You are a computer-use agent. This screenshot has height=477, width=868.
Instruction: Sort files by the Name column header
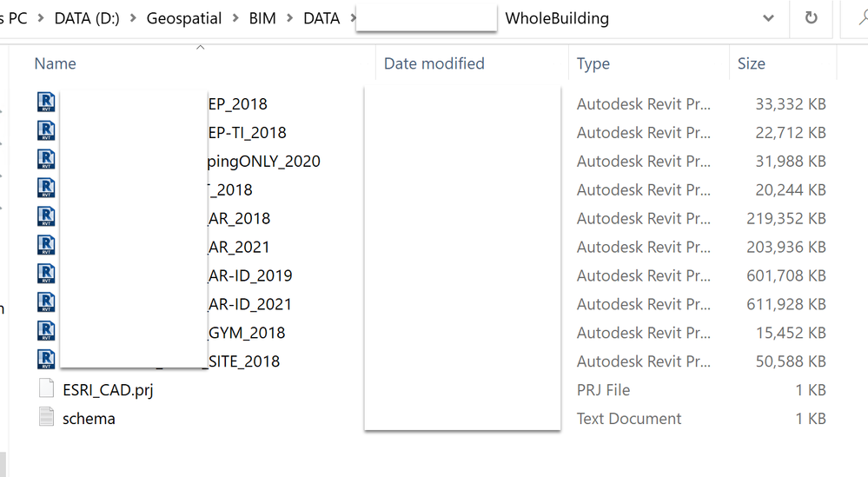click(x=56, y=63)
